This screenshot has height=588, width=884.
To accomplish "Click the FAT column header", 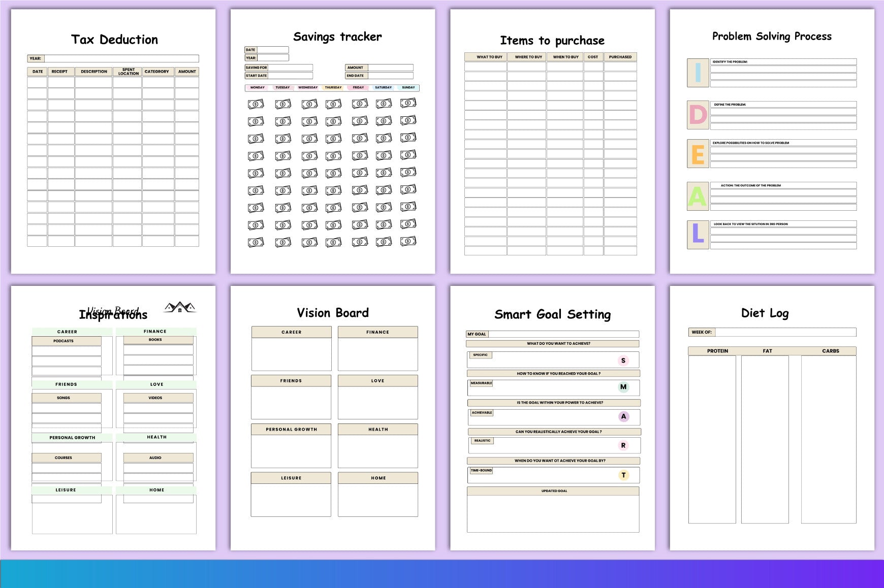I will (x=767, y=351).
